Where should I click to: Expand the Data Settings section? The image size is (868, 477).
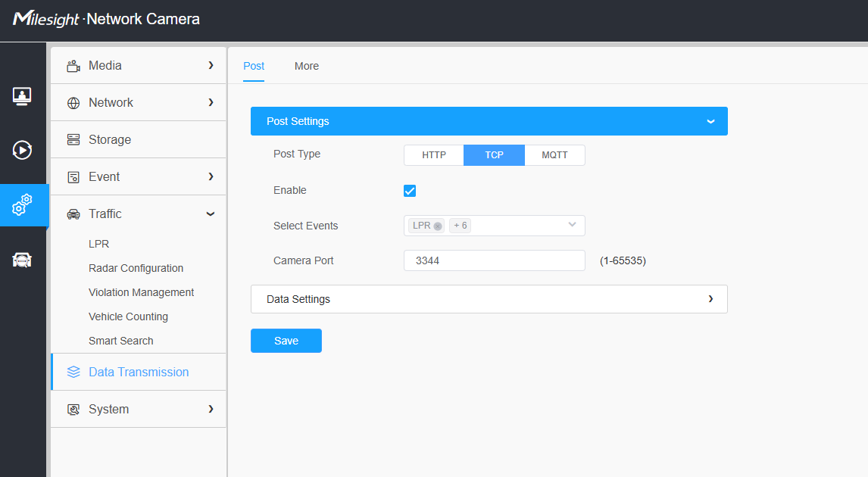489,299
